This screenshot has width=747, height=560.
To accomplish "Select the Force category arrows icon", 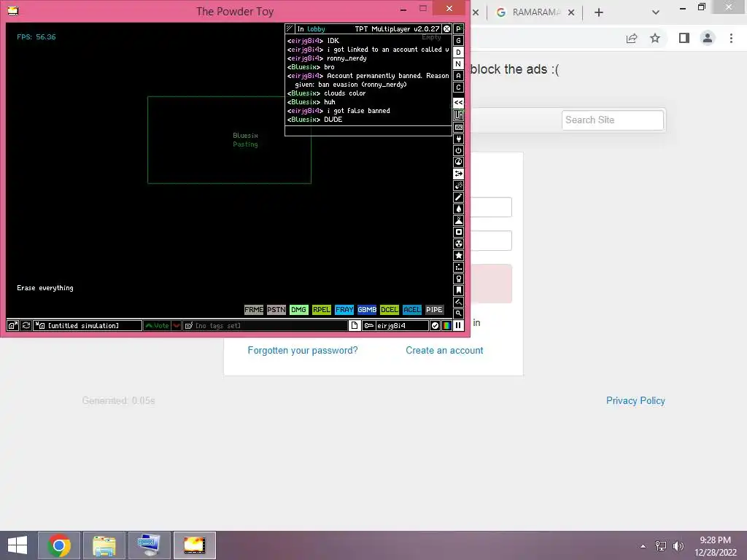I will [x=458, y=174].
